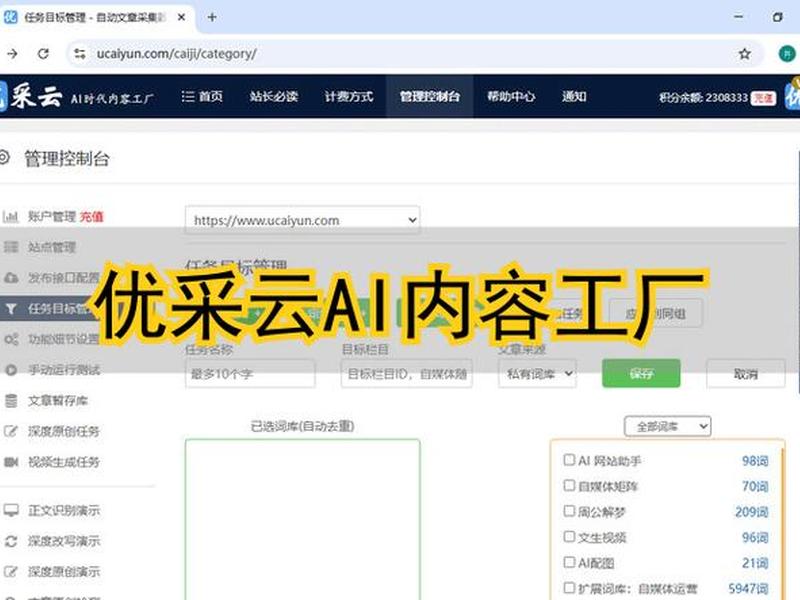Open 计费方式 menu item
The width and height of the screenshot is (800, 600).
(349, 96)
